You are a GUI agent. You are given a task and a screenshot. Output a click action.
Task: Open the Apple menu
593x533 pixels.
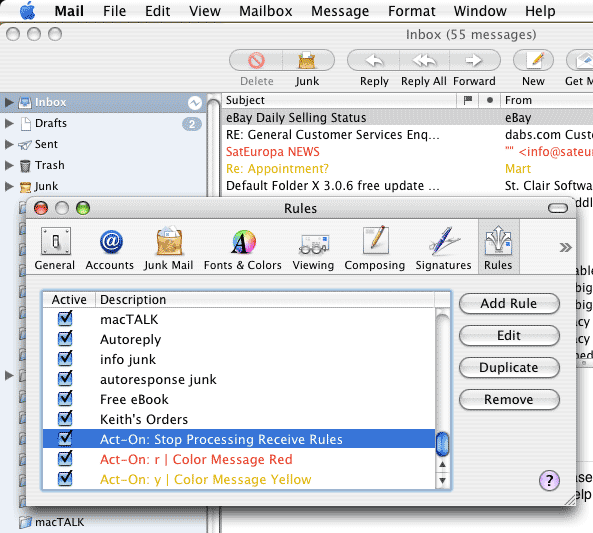pos(28,11)
